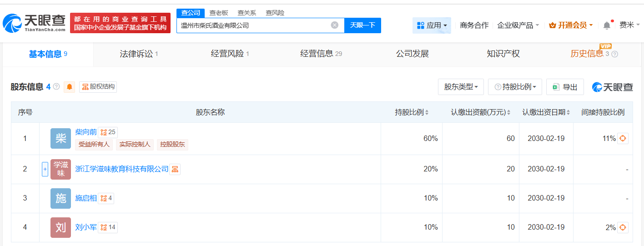Screen dimensions: 644x246
Task: Click the 导出 export button
Action: point(565,87)
